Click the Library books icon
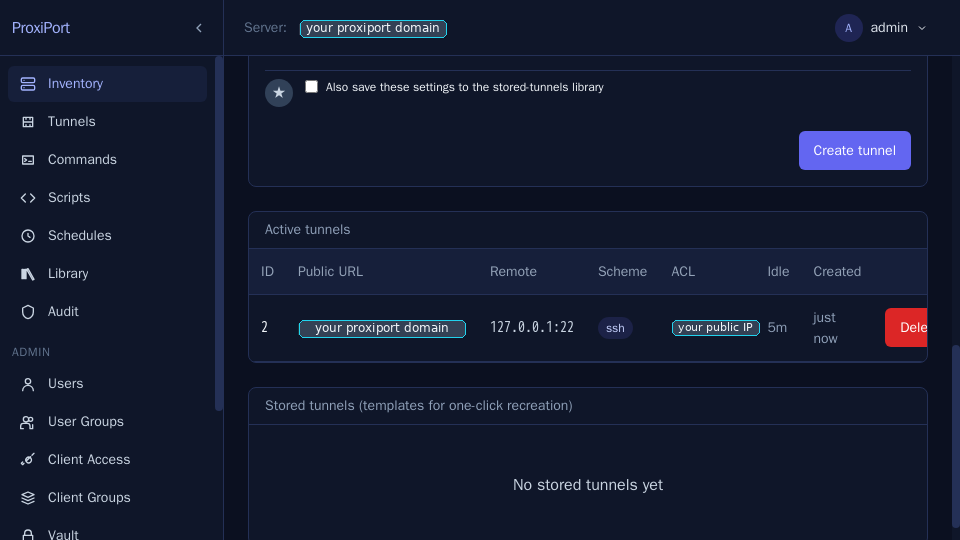This screenshot has width=960, height=540. point(28,274)
